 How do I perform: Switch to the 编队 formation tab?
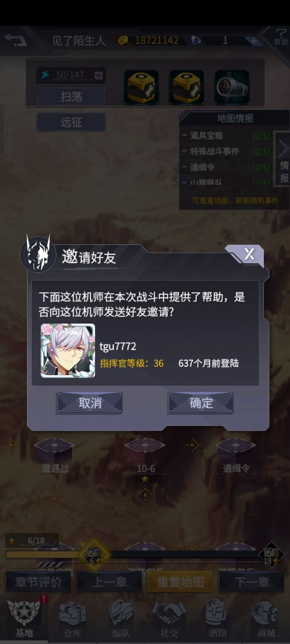click(x=121, y=619)
